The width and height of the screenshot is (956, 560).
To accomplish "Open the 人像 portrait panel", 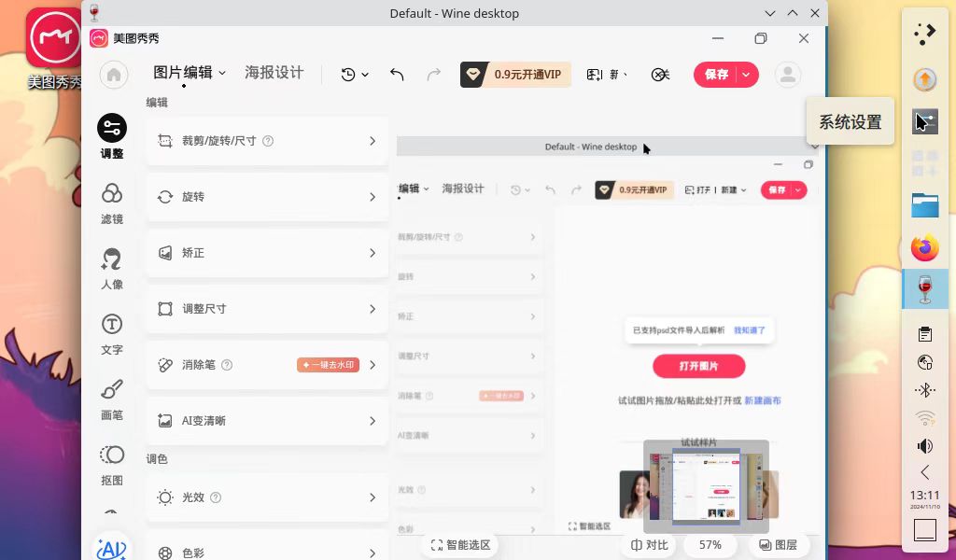I will point(112,269).
